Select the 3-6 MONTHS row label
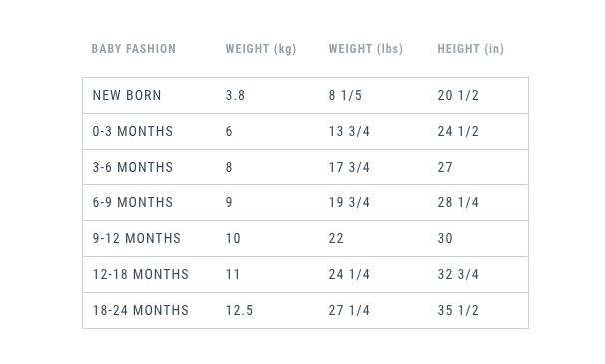The height and width of the screenshot is (364, 605). (x=133, y=167)
